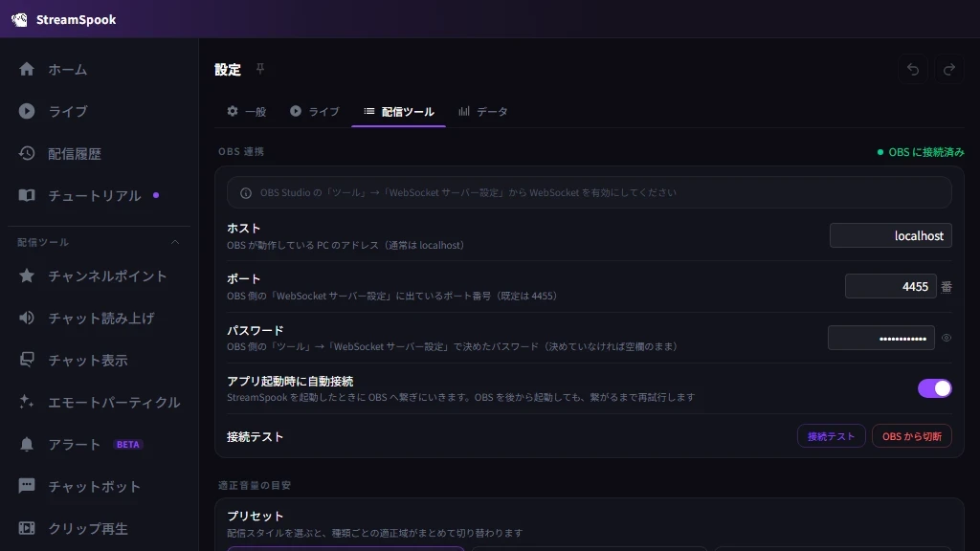Click the OBS に接続済み status text

pyautogui.click(x=925, y=152)
